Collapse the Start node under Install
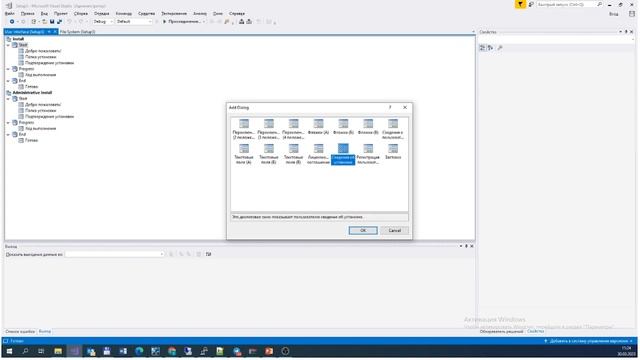The image size is (640, 360). 8,45
